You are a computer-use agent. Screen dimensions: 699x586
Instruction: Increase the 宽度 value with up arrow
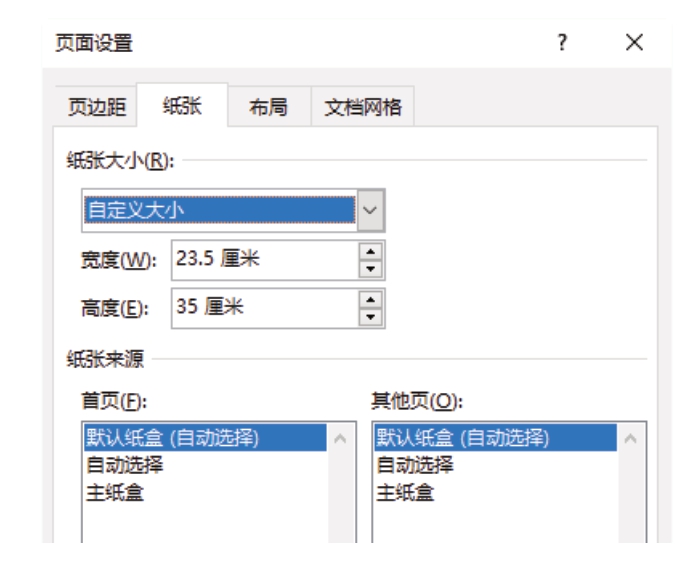click(x=370, y=252)
